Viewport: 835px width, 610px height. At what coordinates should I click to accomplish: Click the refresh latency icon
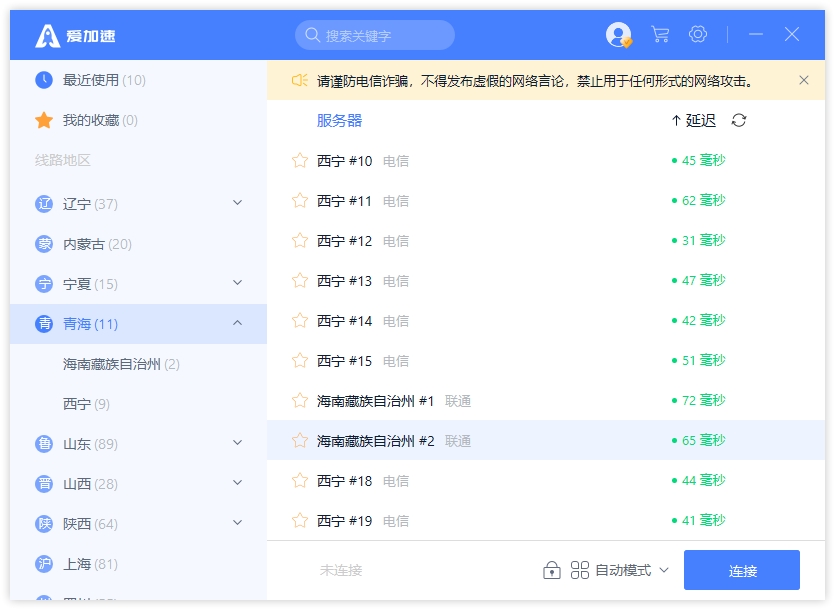pos(739,120)
